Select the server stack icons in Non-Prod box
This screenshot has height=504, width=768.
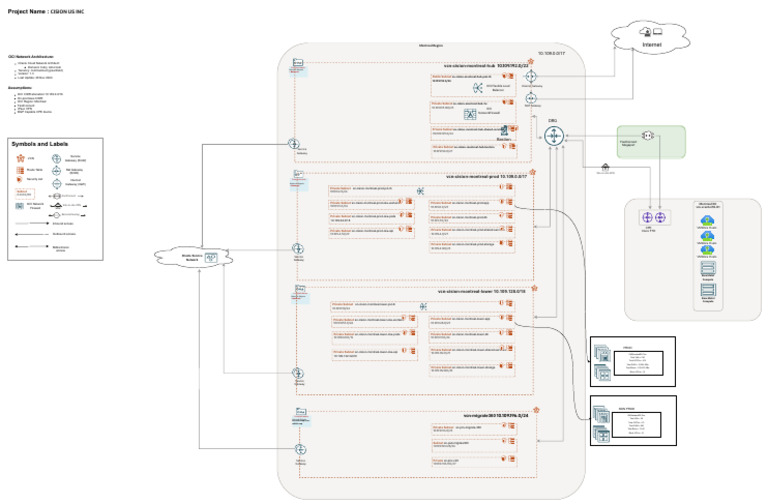pyautogui.click(x=601, y=424)
